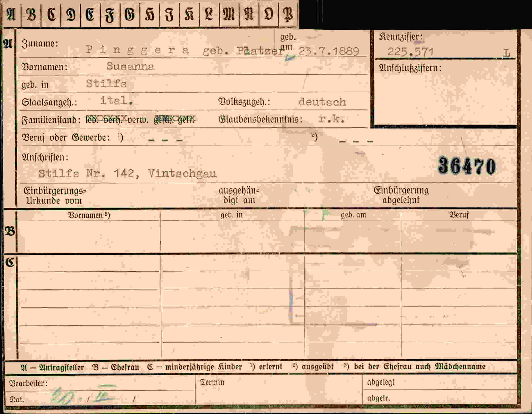Click the "Familienstand:" label
Viewport: 532px width, 414px height.
(x=51, y=120)
